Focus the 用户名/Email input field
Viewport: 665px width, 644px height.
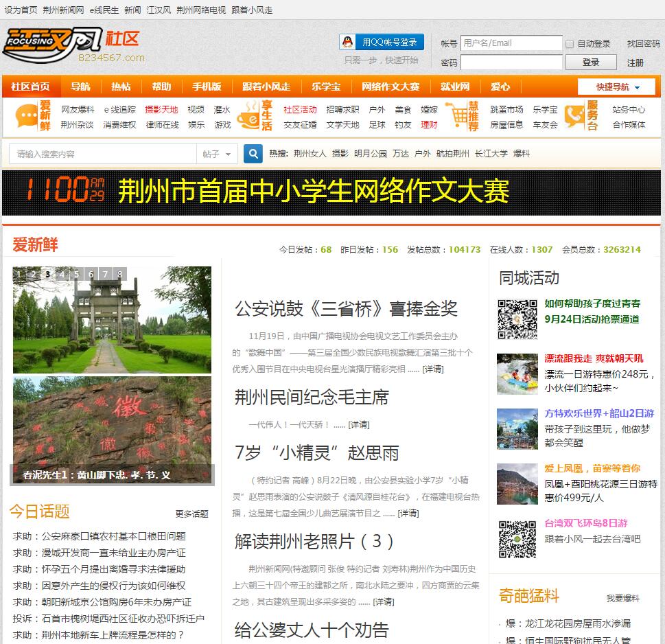[511, 43]
